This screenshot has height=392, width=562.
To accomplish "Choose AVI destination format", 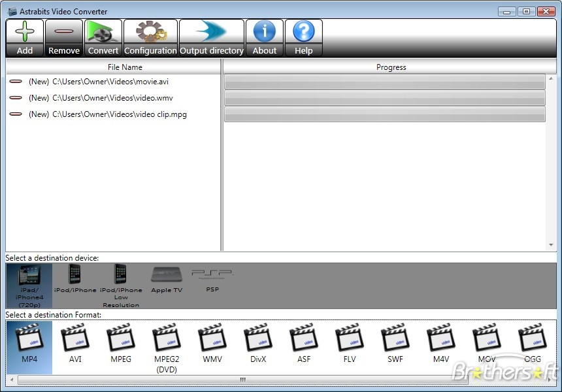I will coord(75,343).
